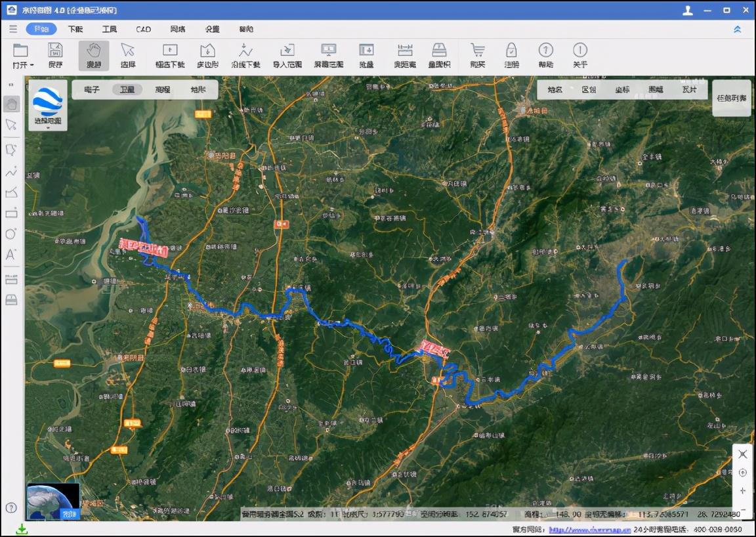Screen dimensions: 756x537
Task: Toggle the place names overlay button
Action: tap(555, 90)
